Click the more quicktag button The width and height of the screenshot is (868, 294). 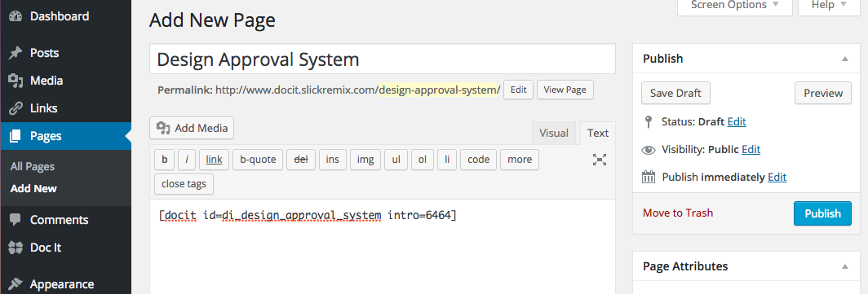(520, 160)
